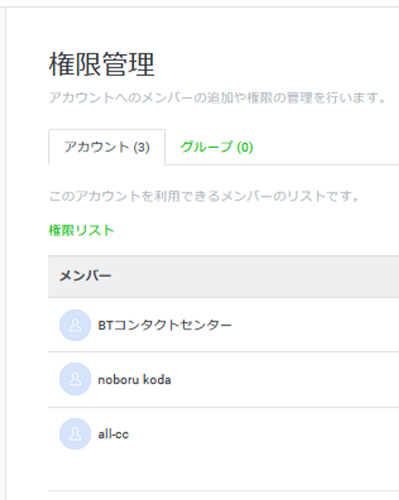
Task: Click the 権限管理 page heading
Action: pyautogui.click(x=102, y=64)
